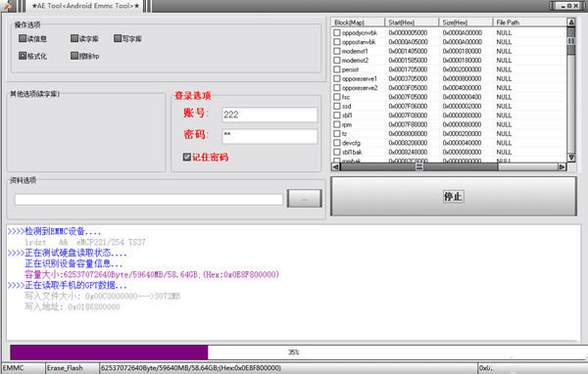This screenshot has width=588, height=374.
Task: Click start address 0x0001405000 cell
Action: [x=408, y=51]
